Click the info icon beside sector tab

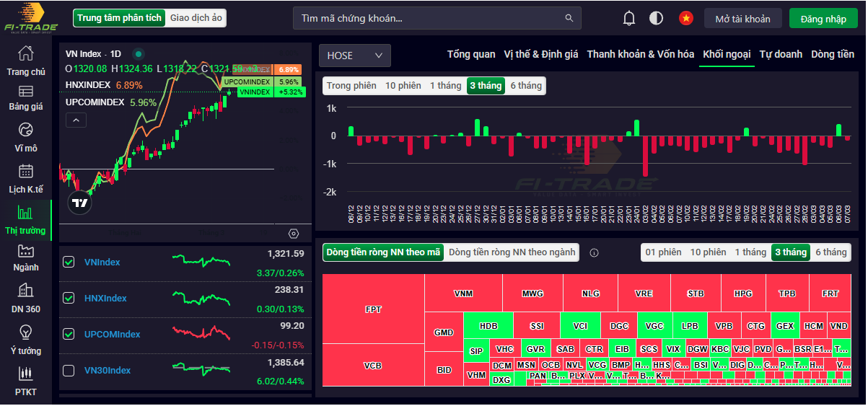(x=595, y=253)
